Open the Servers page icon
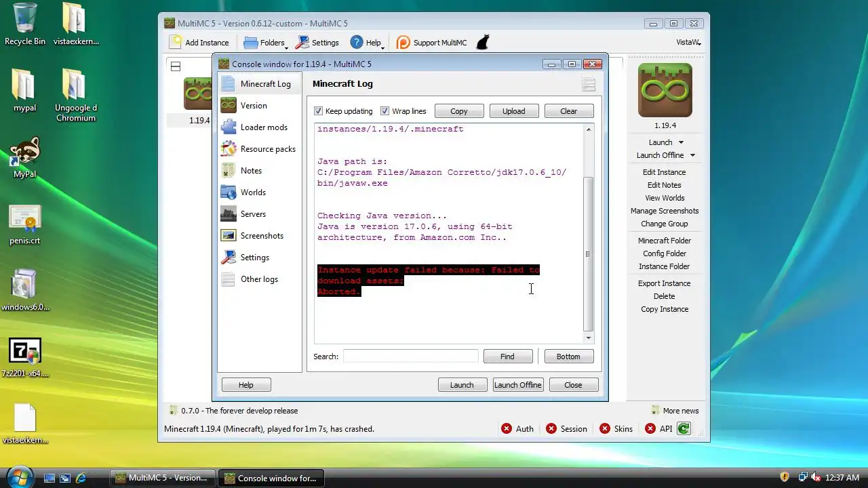The image size is (868, 488). [x=229, y=214]
